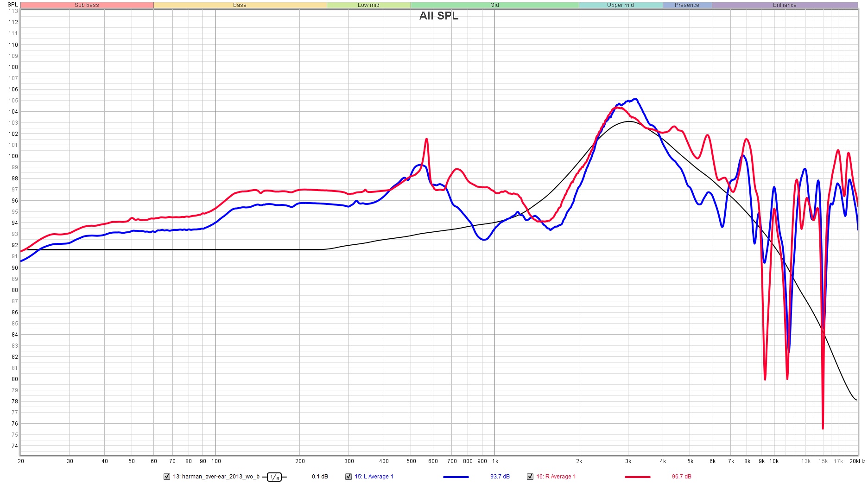Click the 8k frequency axis label
The width and height of the screenshot is (868, 484).
tap(748, 461)
